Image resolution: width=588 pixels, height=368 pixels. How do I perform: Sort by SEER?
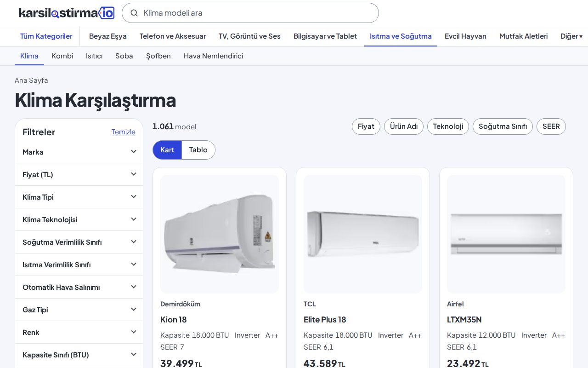click(x=551, y=126)
